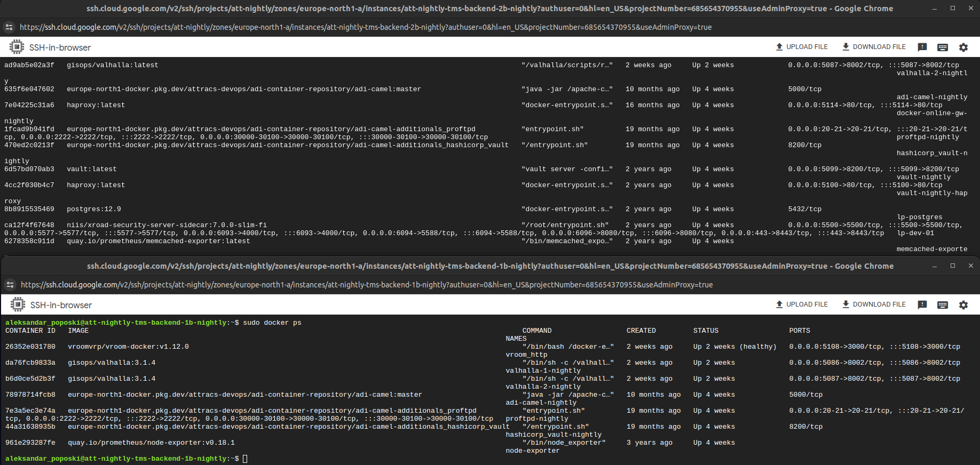Open the feedback icon in the 2b-nightly window
Viewport: 980px width, 465px height.
click(x=922, y=47)
